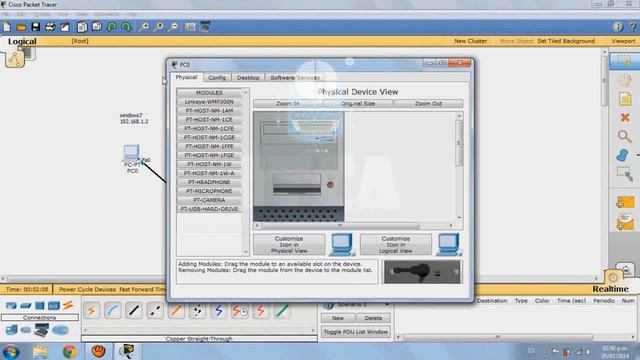Screen dimensions: 640x360
Task: Select the PT-HOST-NM-1W module
Action: tap(209, 164)
